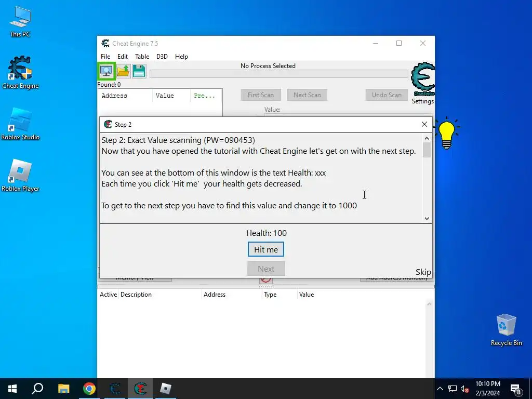Open Roblox Studio desktop shortcut

20,124
